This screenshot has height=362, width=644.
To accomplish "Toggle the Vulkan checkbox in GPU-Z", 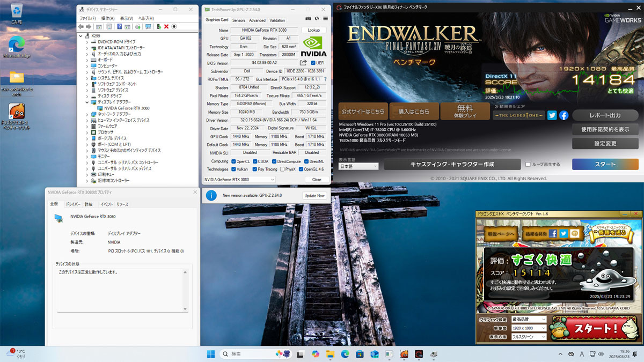I will pyautogui.click(x=233, y=169).
